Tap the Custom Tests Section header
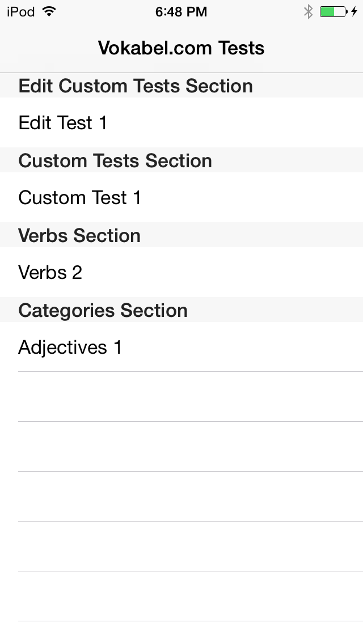 tap(115, 161)
